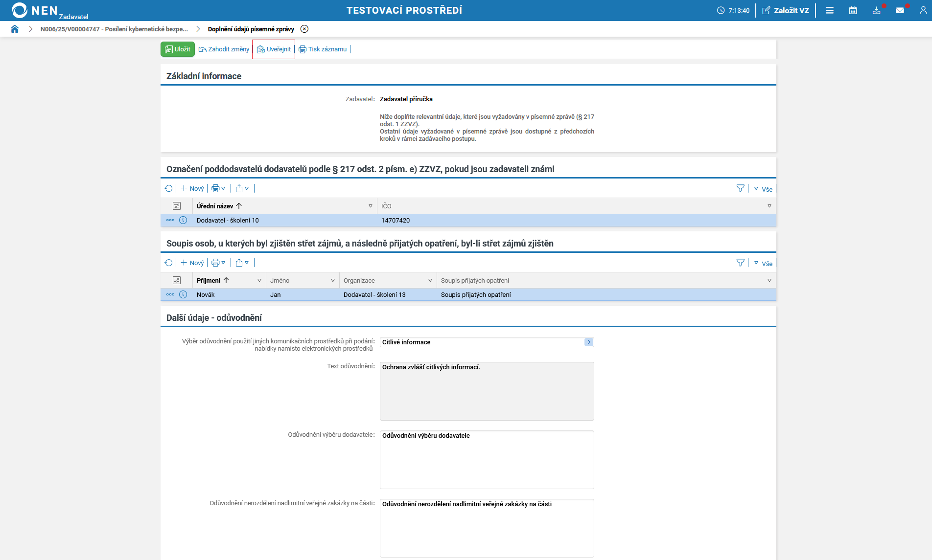Show detail info for the Novák row
Screen dimensions: 932x560
click(183, 294)
